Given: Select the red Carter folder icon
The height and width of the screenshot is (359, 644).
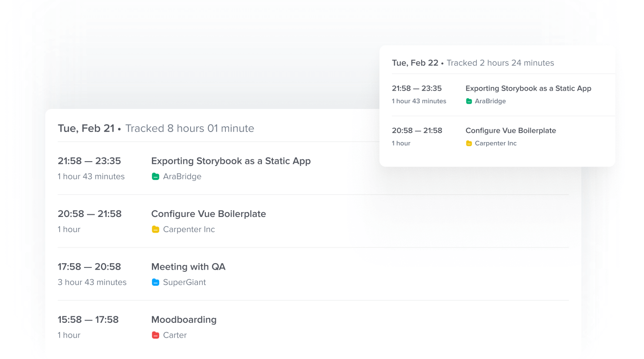Looking at the screenshot, I should 155,335.
